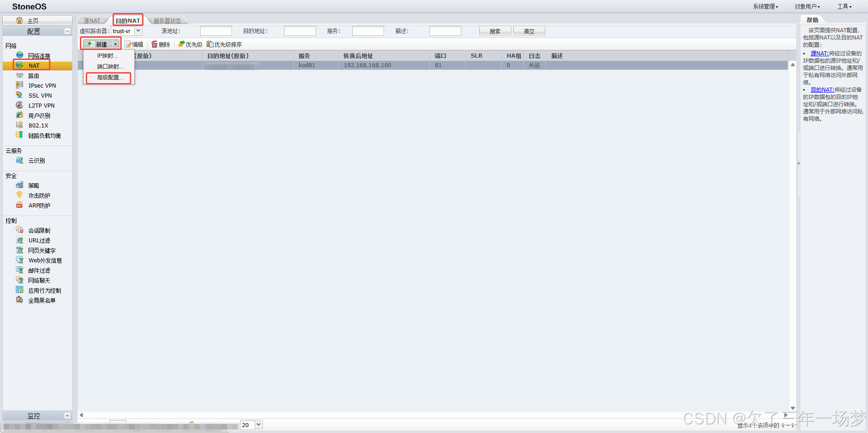The image size is (868, 433).
Task: Click the 优先级 toolbar button
Action: point(190,44)
